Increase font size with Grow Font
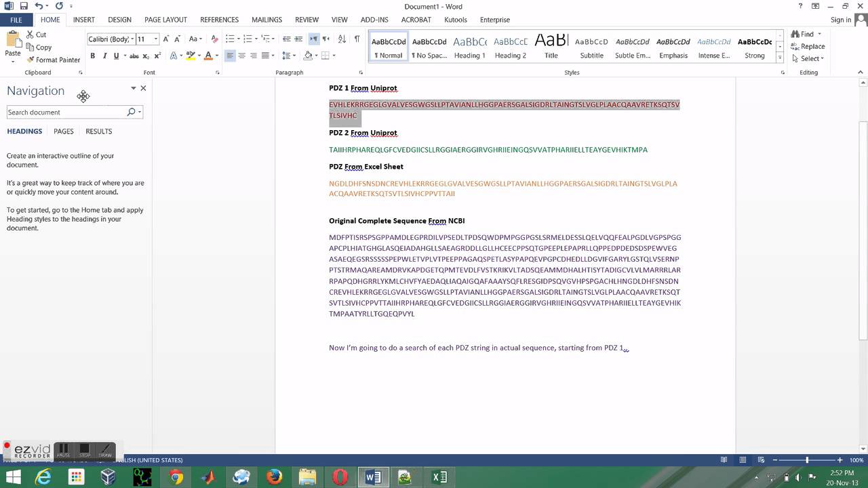This screenshot has height=488, width=868. [166, 39]
